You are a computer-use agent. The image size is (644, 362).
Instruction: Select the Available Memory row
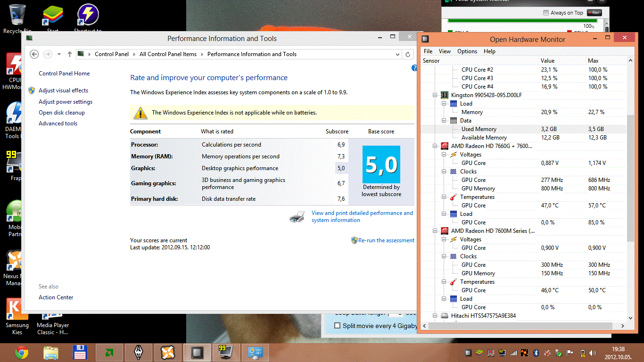(x=524, y=138)
